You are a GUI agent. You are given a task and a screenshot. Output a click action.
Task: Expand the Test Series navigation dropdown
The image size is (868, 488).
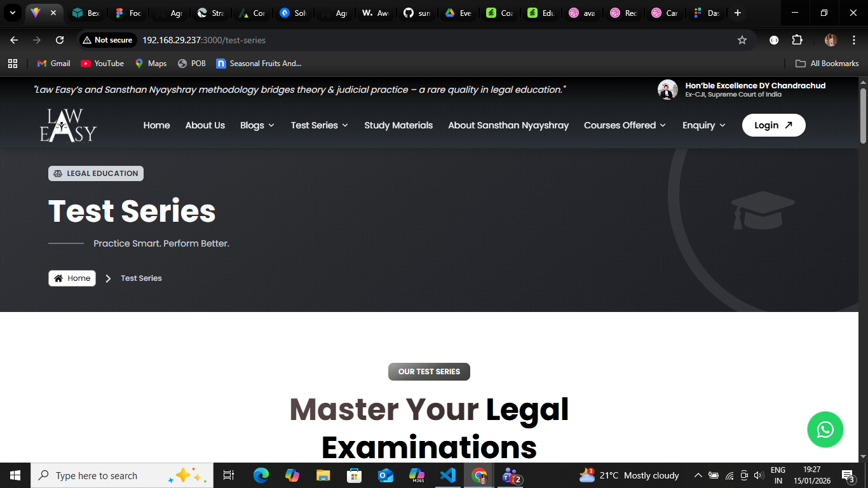pyautogui.click(x=319, y=125)
